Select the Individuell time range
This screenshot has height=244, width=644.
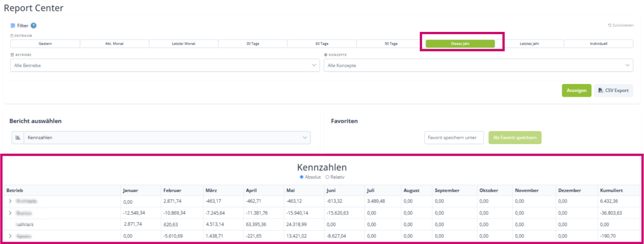(599, 44)
